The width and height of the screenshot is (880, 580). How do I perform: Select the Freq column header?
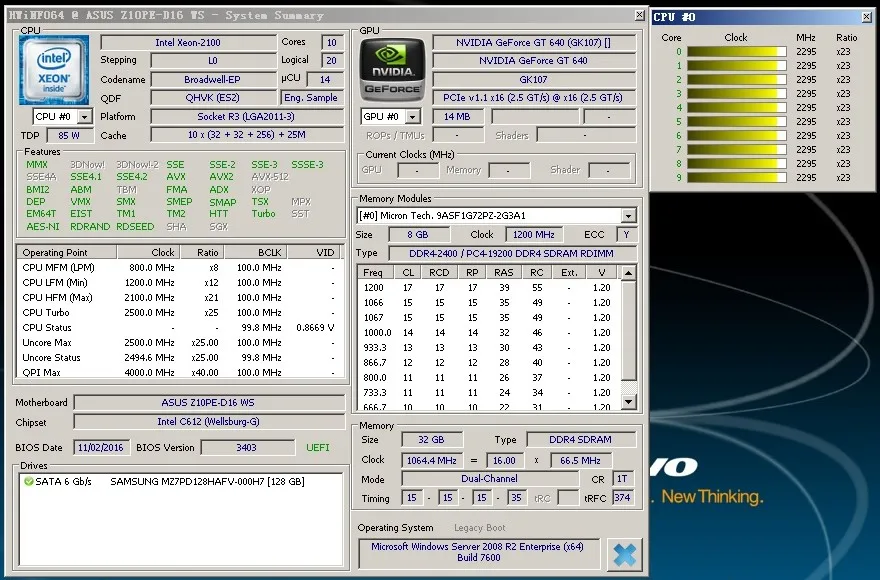(373, 272)
